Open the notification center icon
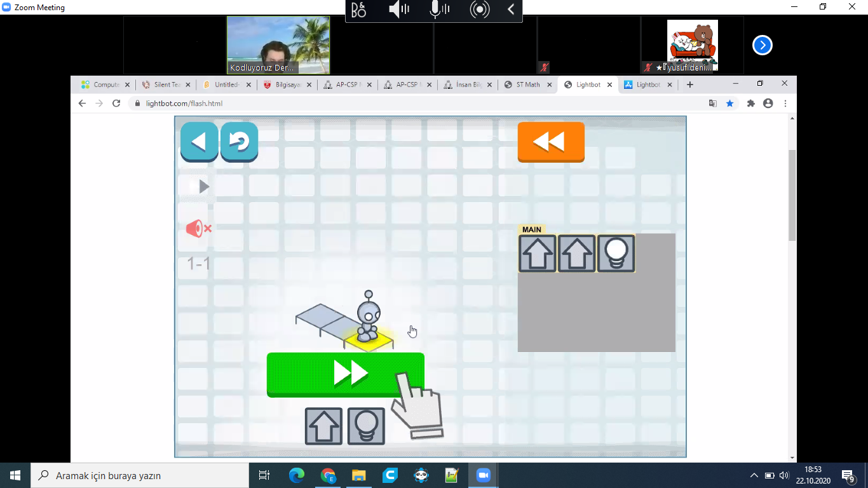Screen dimensions: 868x488 848,475
